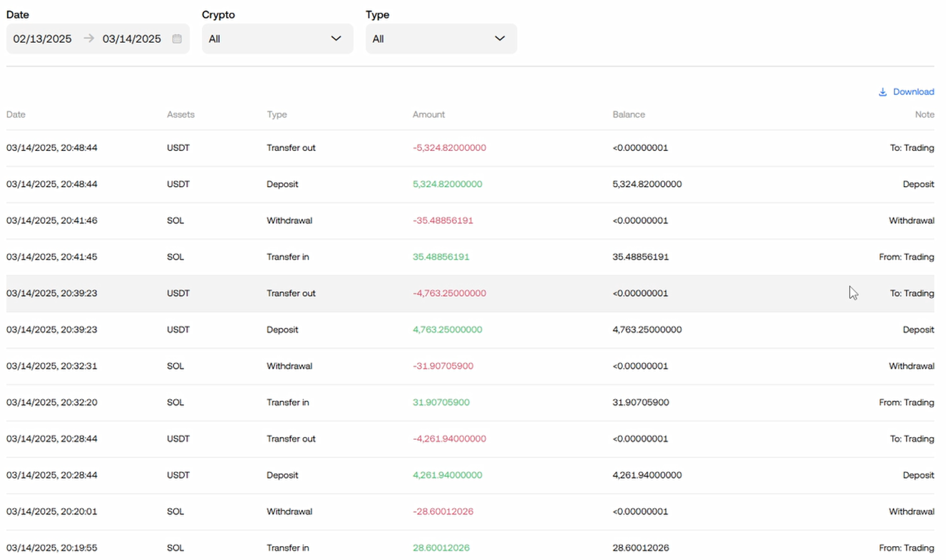946x560 pixels.
Task: Click balance 35.48856191
Action: click(x=640, y=257)
